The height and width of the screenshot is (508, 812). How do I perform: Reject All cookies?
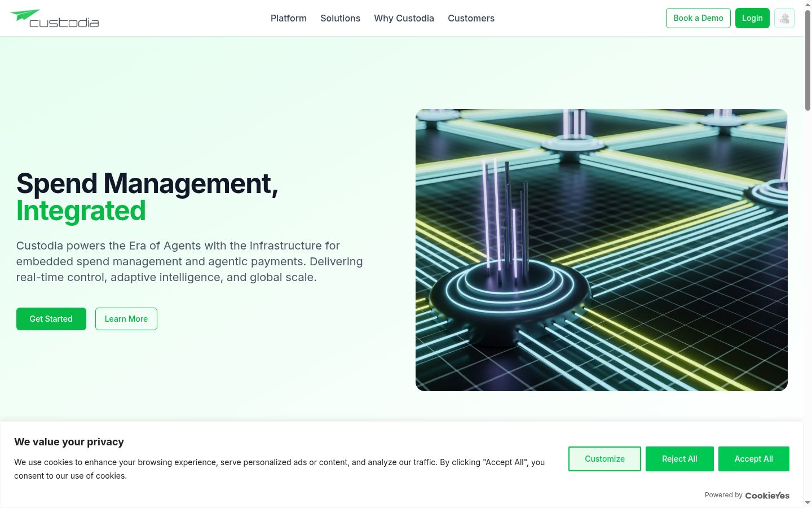pos(679,459)
